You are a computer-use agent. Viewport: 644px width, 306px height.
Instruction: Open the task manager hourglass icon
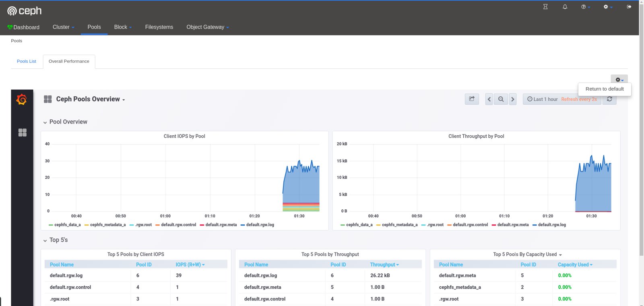click(x=545, y=7)
